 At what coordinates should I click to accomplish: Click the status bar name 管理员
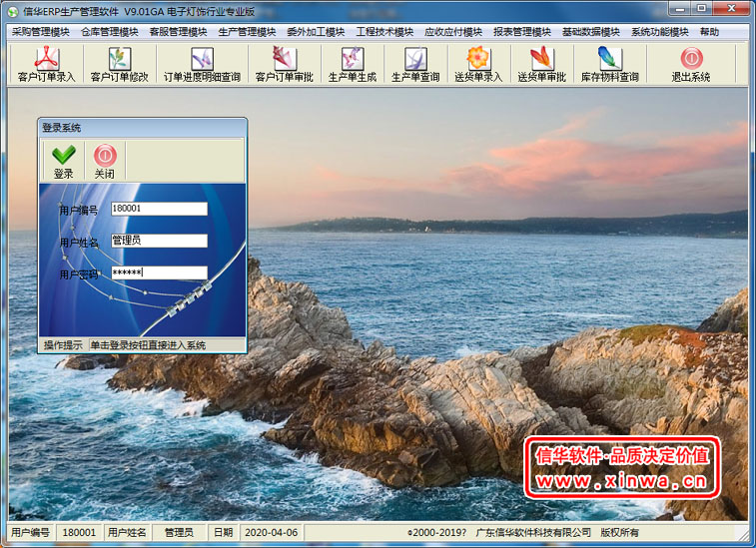pos(179,533)
